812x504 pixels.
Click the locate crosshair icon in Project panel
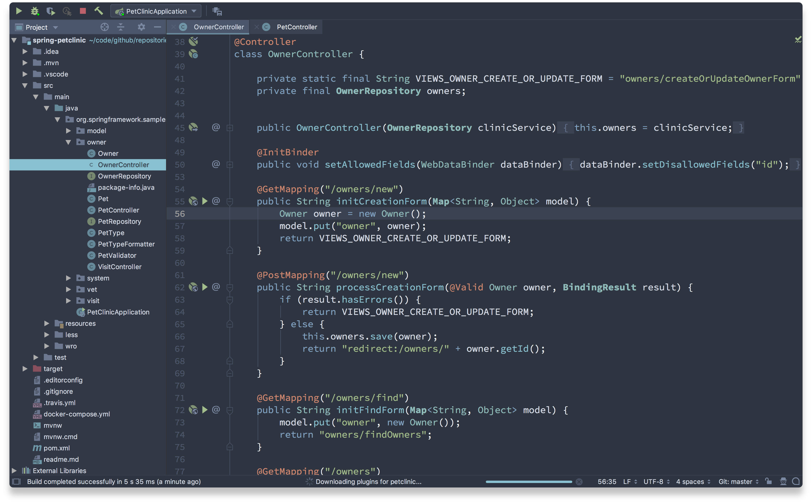pos(104,27)
